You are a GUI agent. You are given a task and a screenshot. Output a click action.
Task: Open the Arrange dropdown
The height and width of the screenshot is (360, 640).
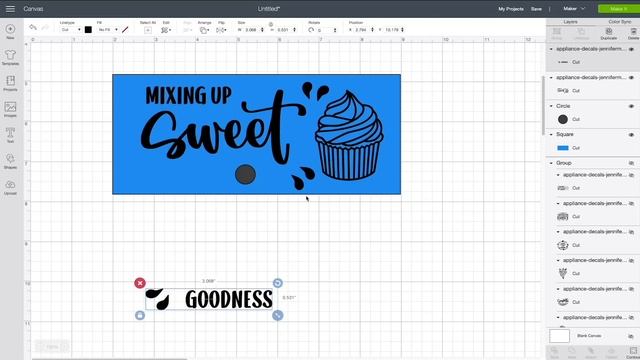coord(204,30)
